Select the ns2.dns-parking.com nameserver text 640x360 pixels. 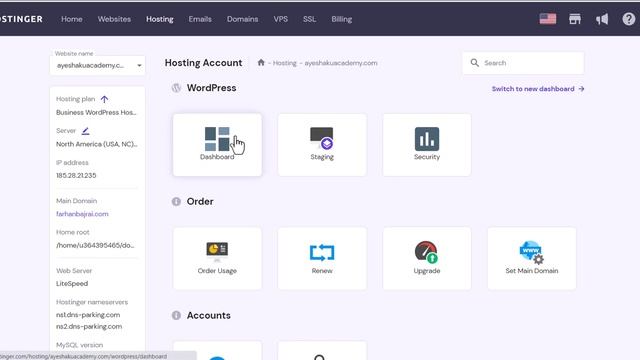point(89,327)
